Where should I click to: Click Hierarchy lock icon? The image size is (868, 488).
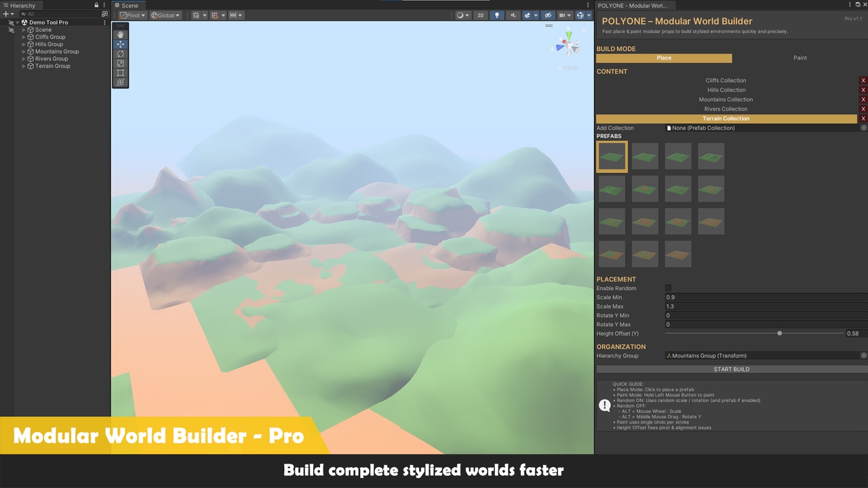(96, 5)
